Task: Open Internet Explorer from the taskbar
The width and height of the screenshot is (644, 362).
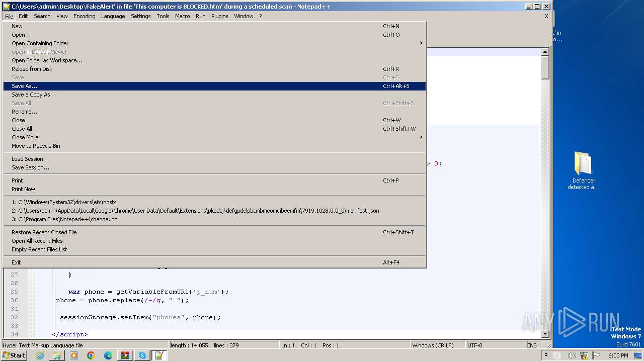Action: point(40,355)
